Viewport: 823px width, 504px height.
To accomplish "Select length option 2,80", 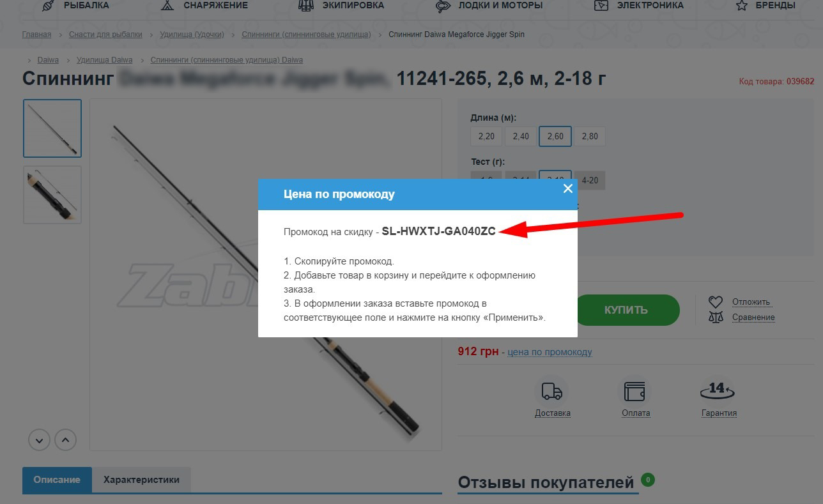I will [x=590, y=136].
